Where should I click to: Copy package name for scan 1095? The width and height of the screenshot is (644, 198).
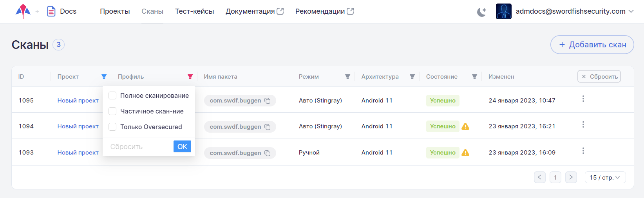[x=268, y=101]
